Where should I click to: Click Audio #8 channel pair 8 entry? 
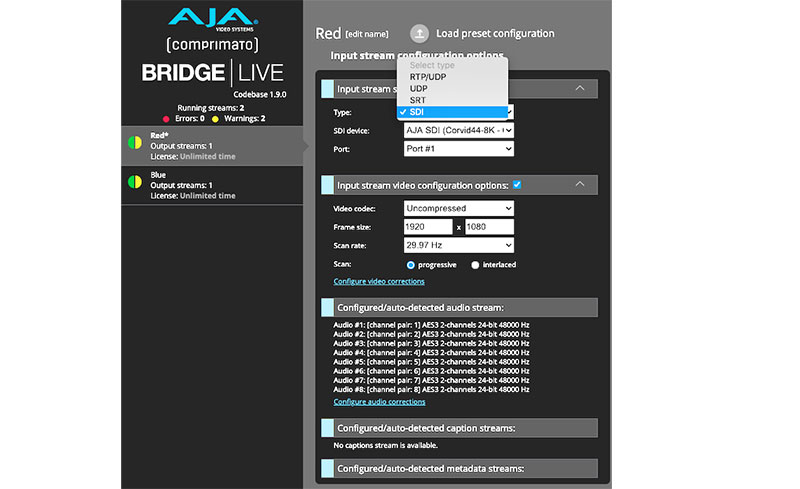coord(431,389)
